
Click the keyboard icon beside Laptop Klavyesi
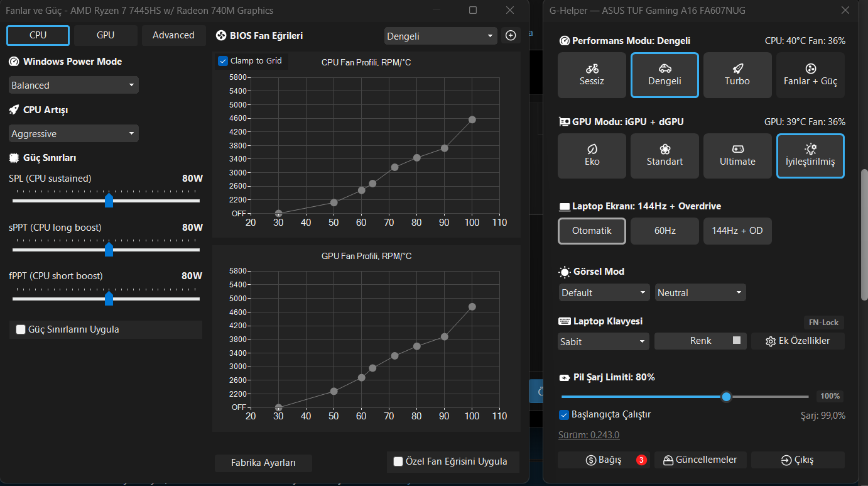pos(565,321)
